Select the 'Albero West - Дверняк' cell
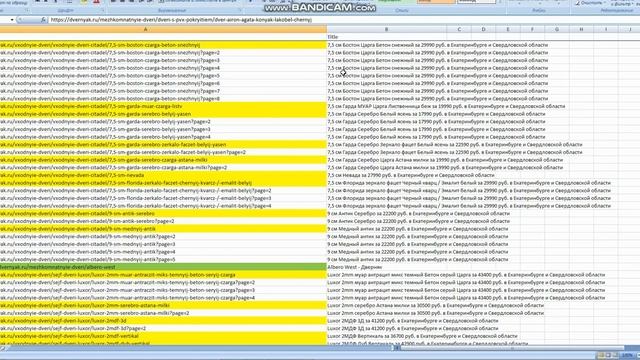Viewport: 640px width, 360px height. pos(387,267)
